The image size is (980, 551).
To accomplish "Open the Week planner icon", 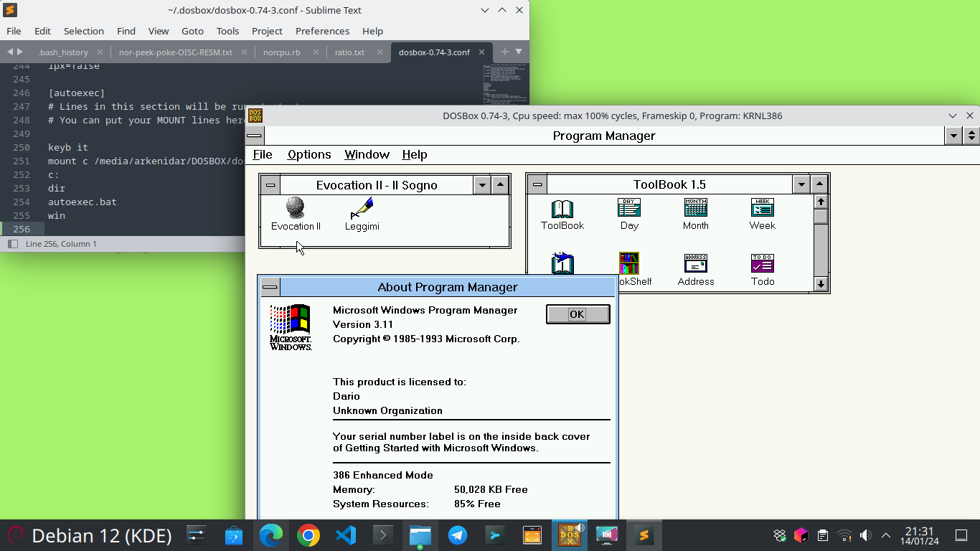I will [x=763, y=208].
